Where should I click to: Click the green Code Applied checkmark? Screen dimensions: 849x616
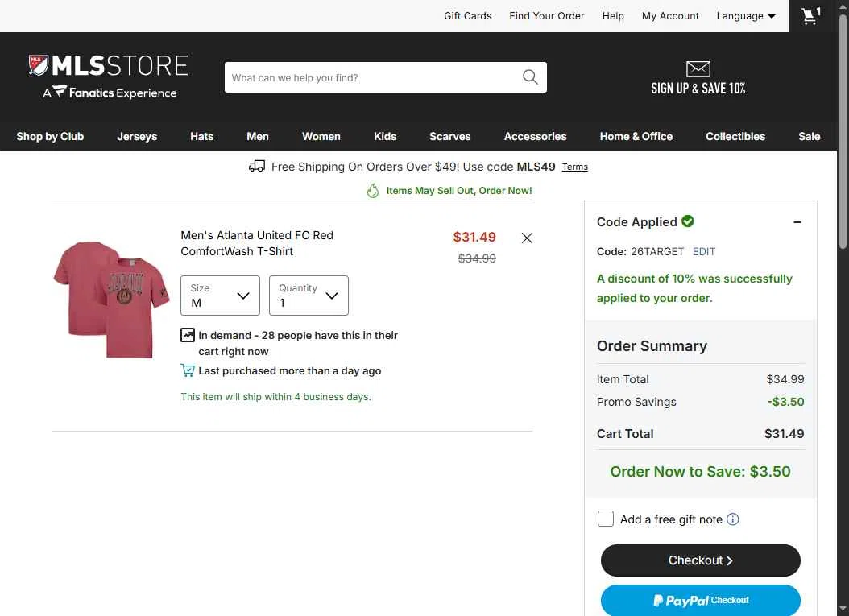[x=688, y=221]
